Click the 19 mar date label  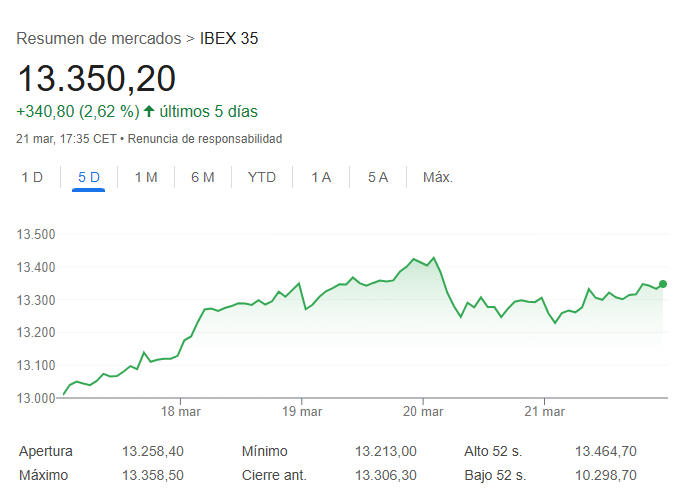point(302,411)
